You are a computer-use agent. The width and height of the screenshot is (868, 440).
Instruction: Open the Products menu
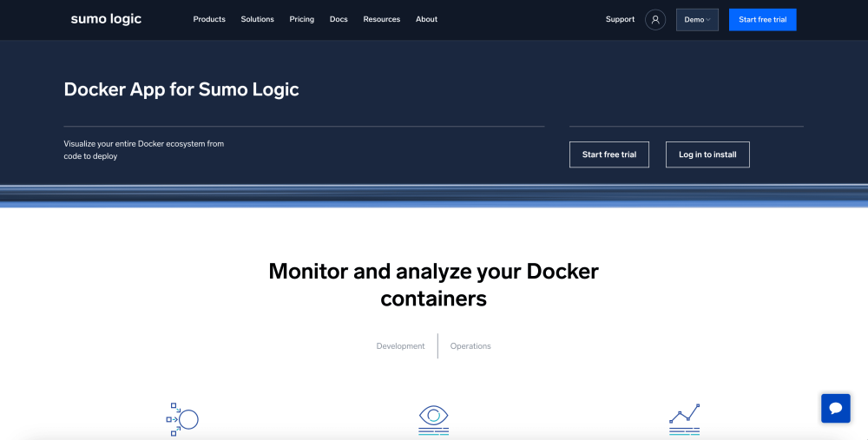coord(209,19)
